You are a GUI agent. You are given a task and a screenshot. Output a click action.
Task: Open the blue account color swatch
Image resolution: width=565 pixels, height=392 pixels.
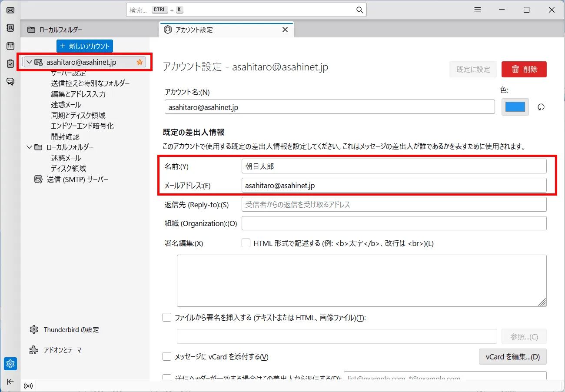(515, 107)
